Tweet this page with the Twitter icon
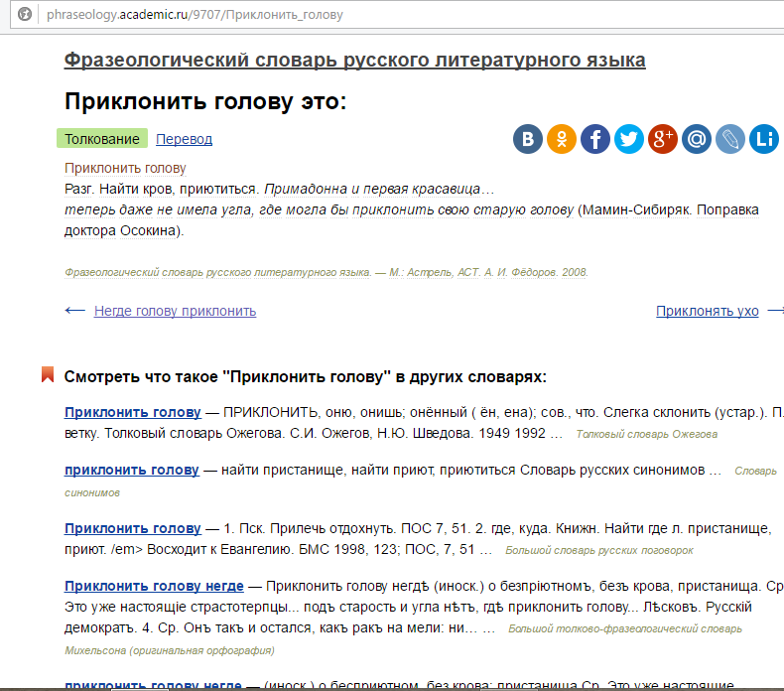Viewport: 784px width, 691px height. click(629, 139)
